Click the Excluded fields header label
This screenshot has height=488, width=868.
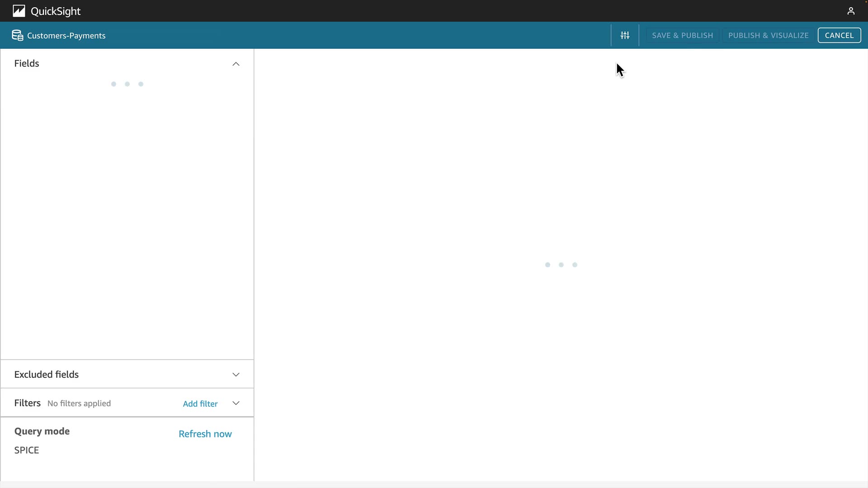46,375
